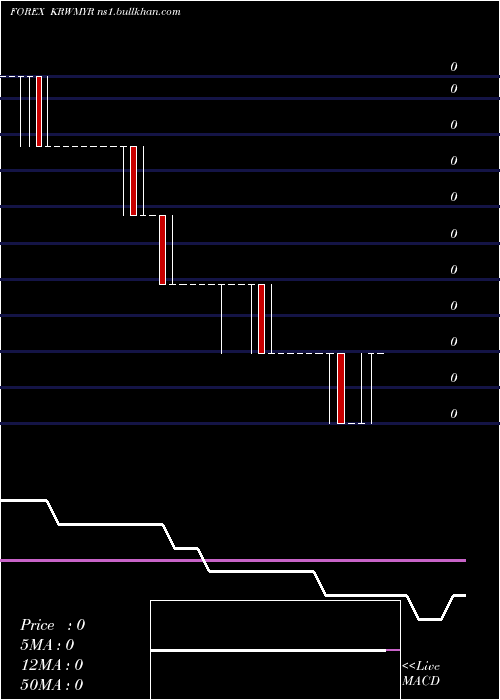Select the fourth red candlestick from the left
This screenshot has height=700, width=500.
(262, 319)
